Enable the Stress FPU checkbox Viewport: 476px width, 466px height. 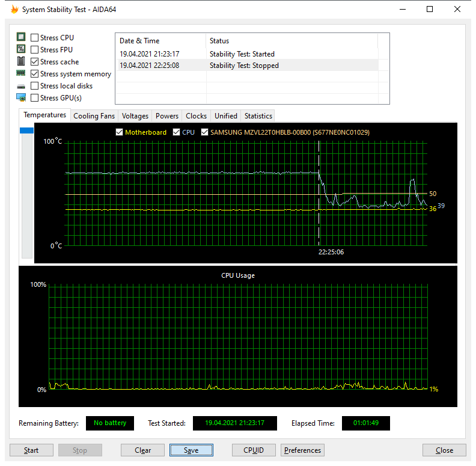coord(35,49)
